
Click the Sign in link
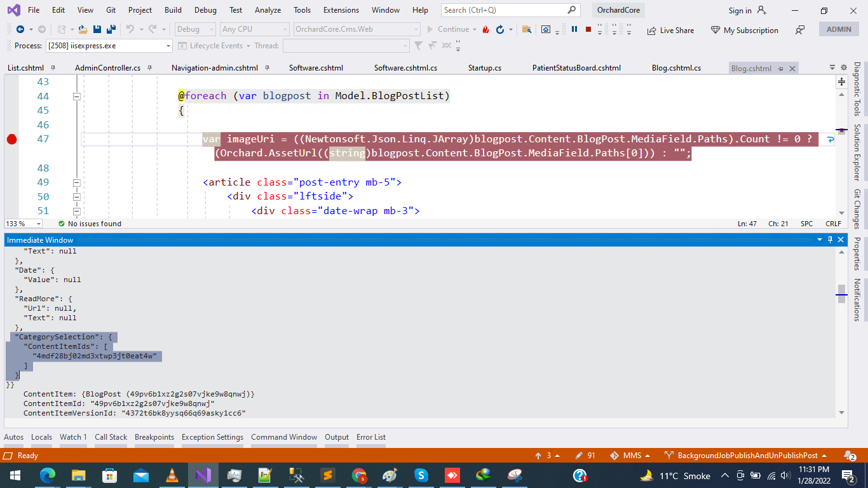[x=747, y=10]
